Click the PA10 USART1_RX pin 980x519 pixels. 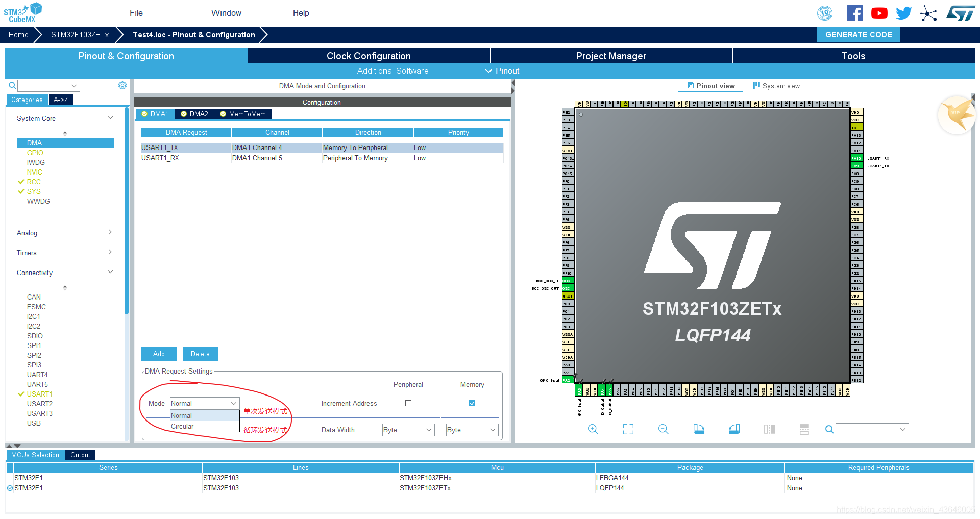tap(856, 158)
